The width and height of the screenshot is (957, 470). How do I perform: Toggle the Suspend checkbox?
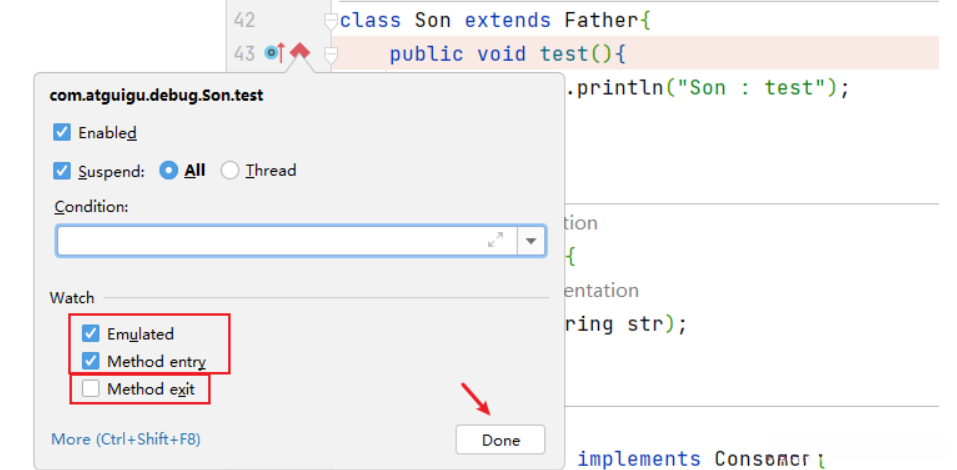click(62, 170)
